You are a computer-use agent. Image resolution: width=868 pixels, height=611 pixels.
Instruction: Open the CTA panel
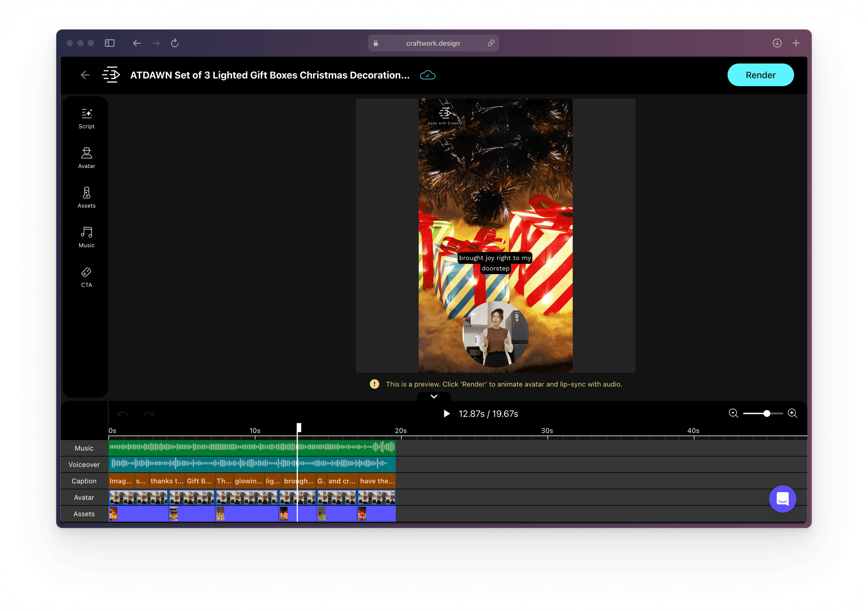click(86, 276)
